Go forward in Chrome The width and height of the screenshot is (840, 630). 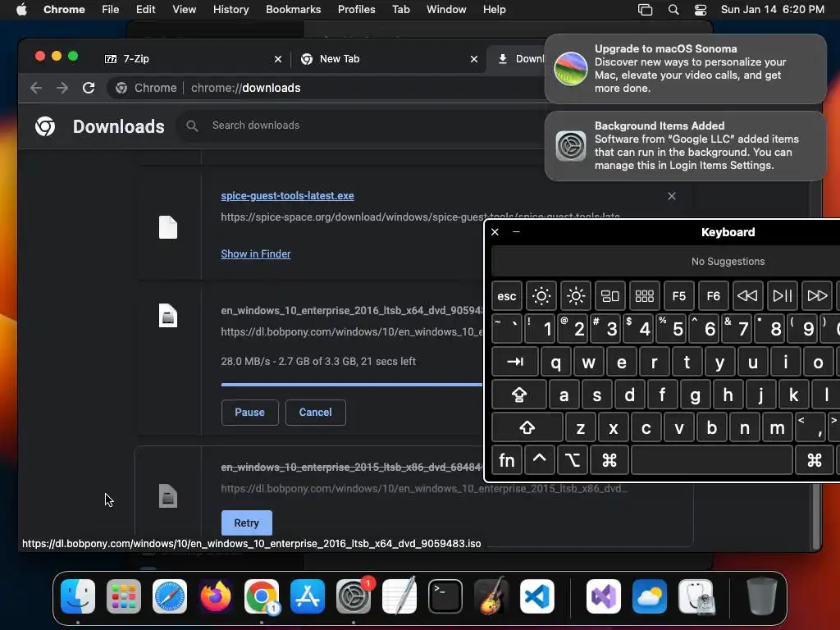[x=62, y=88]
